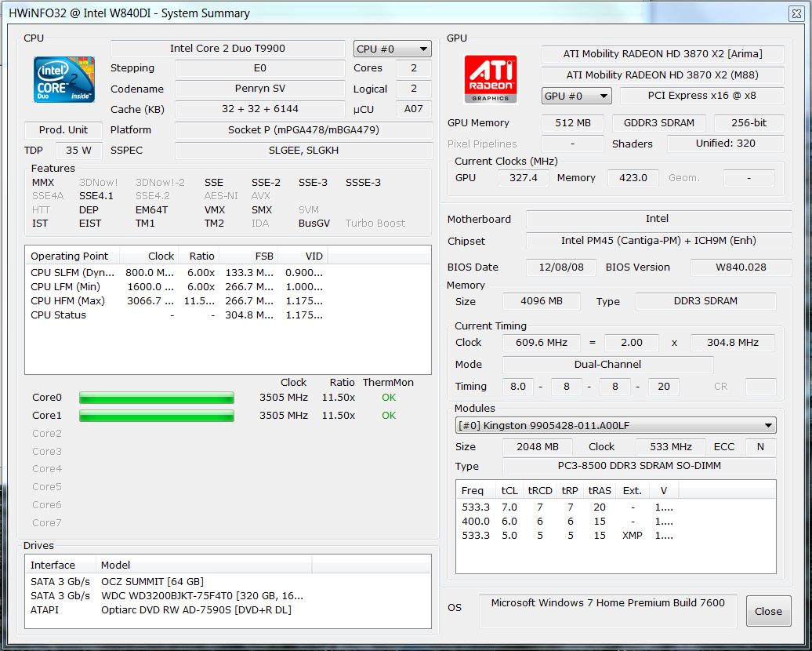Viewport: 812px width, 651px height.
Task: Click the ATI Mobility RADEON [Arima] field
Action: point(663,54)
